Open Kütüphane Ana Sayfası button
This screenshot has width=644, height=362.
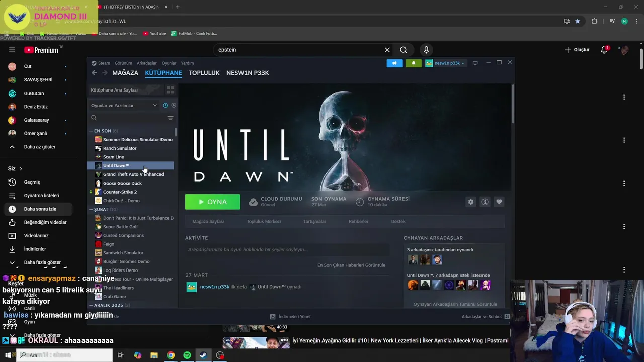click(126, 89)
